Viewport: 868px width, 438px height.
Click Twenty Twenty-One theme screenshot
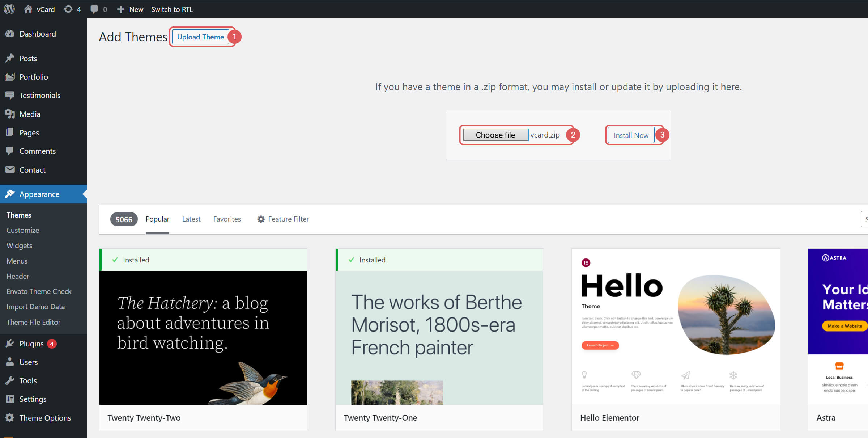tap(439, 338)
